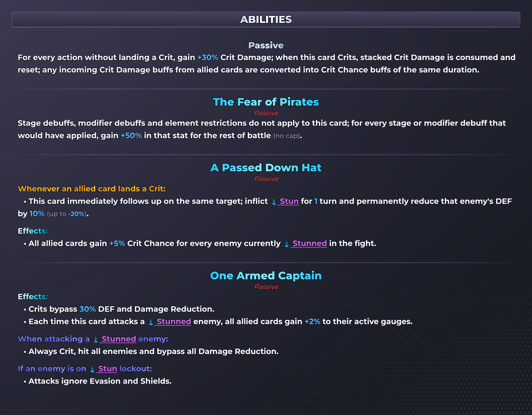Click the '30%' DEF bypass value
This screenshot has width=532, height=415.
(87, 309)
